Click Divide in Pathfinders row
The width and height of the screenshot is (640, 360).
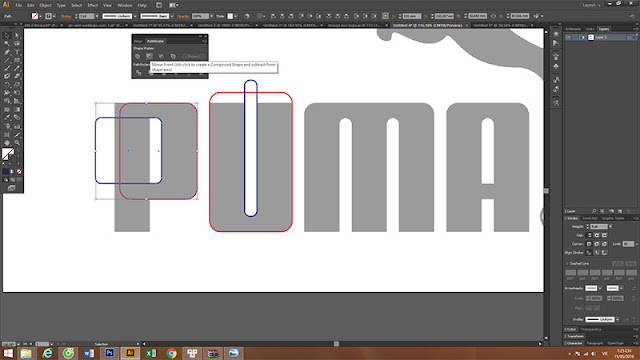[139, 73]
